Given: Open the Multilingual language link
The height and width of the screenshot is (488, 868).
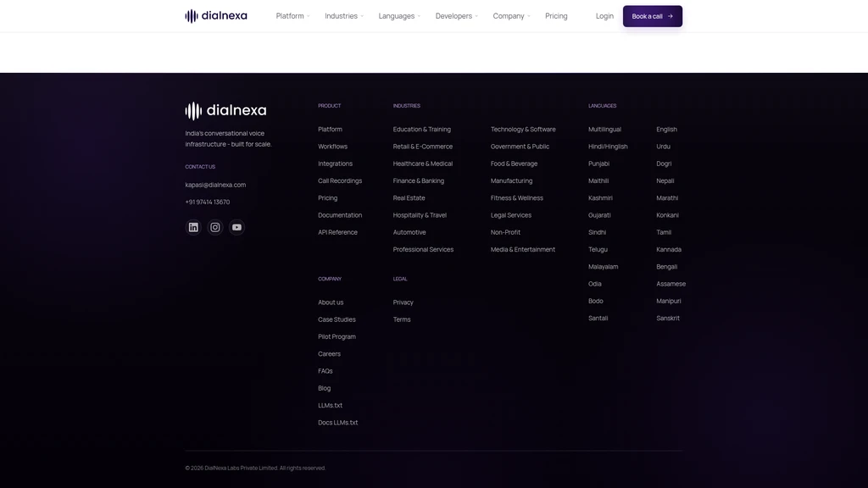Looking at the screenshot, I should pyautogui.click(x=604, y=130).
